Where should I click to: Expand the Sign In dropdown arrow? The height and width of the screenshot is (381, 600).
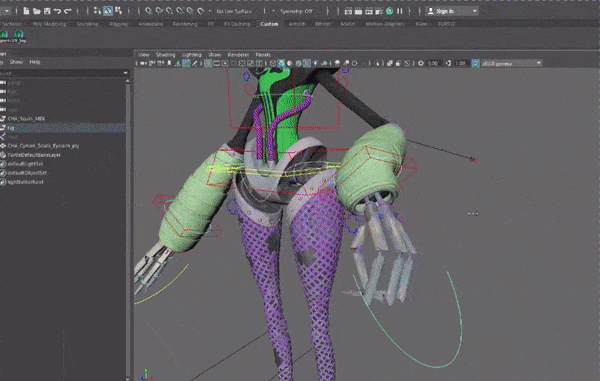pyautogui.click(x=475, y=11)
